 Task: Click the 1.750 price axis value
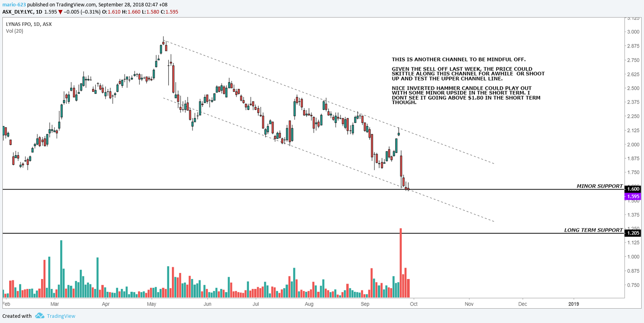[x=633, y=173]
